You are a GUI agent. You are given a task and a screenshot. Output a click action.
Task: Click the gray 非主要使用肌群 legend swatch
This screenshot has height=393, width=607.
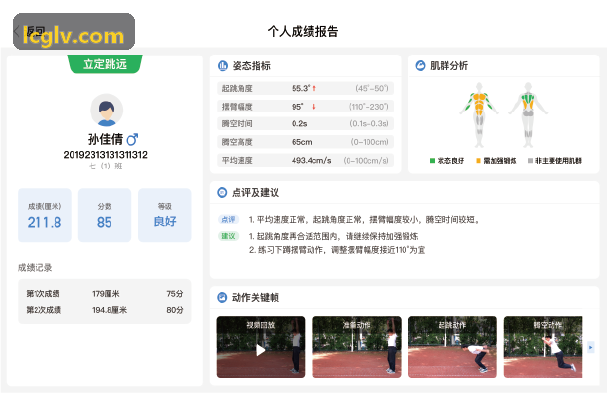530,161
